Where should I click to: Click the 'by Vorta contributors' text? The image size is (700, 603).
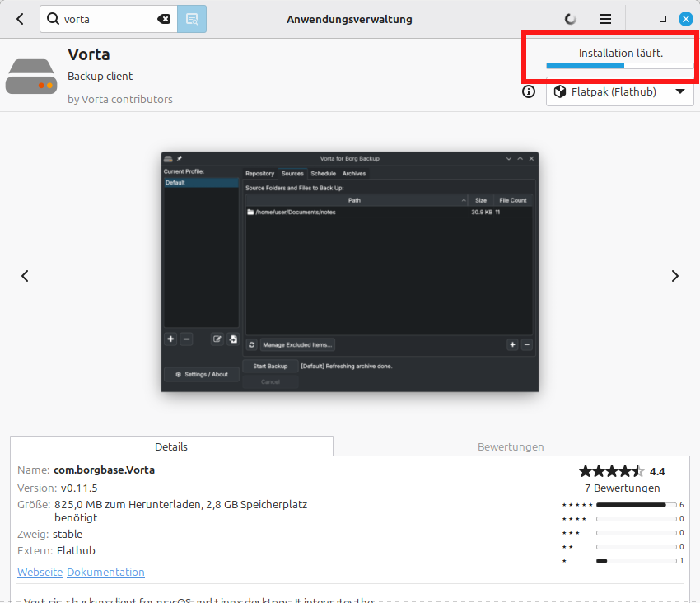(120, 99)
